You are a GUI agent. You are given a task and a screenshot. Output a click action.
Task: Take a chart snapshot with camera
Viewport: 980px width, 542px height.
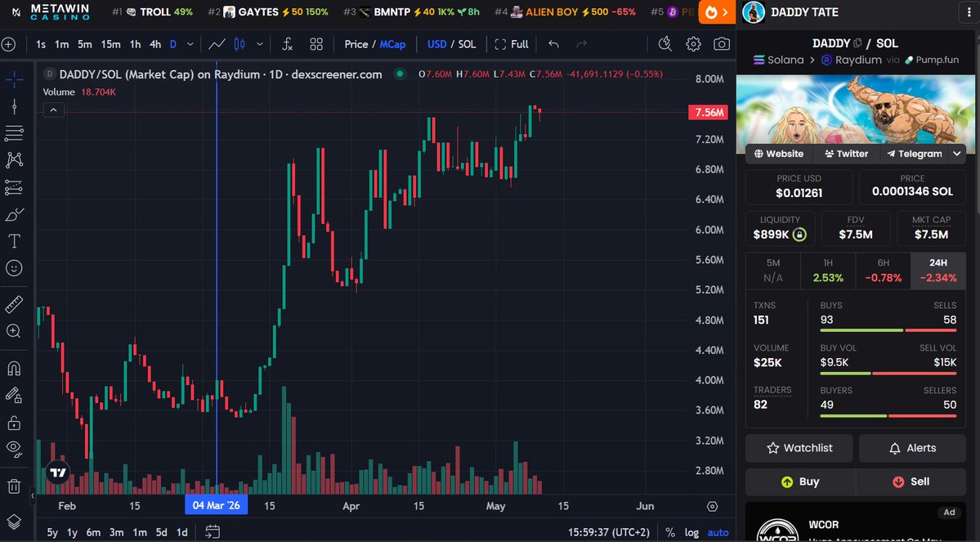tap(721, 44)
